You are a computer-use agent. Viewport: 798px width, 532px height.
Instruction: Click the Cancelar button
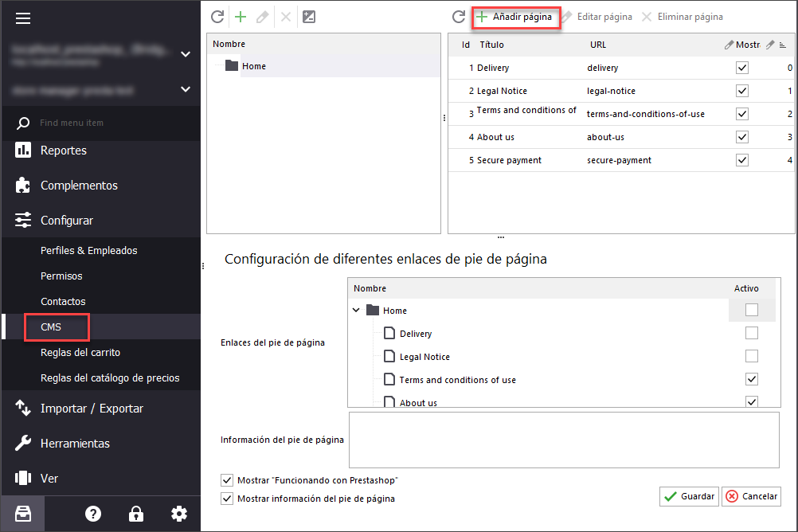[x=751, y=496]
